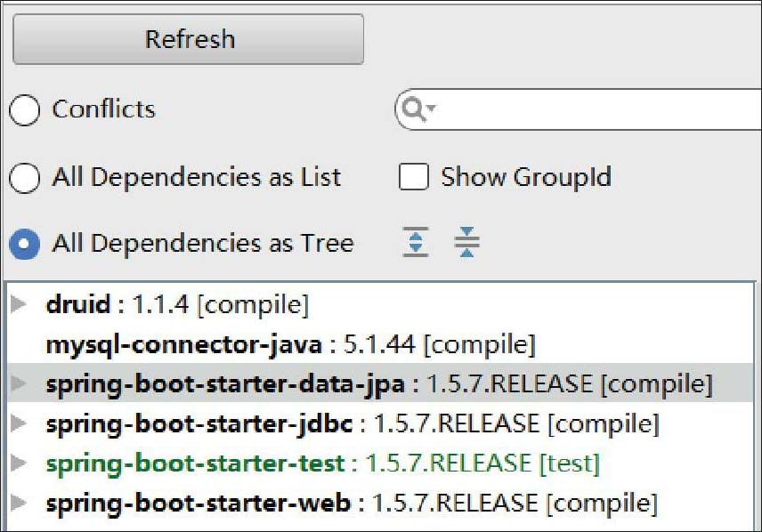
Task: Expand the spring-boot-starter-data-jpa node
Action: [x=18, y=383]
